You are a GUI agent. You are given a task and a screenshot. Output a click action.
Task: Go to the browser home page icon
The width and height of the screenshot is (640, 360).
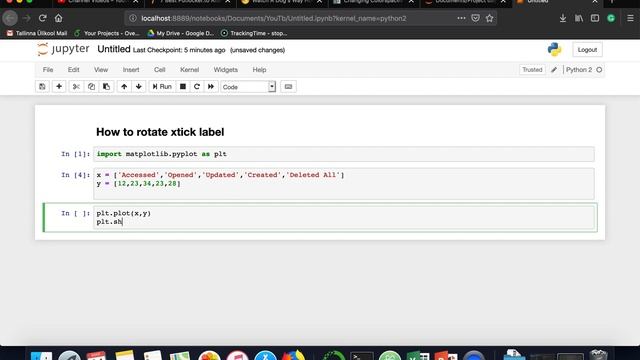[x=58, y=18]
